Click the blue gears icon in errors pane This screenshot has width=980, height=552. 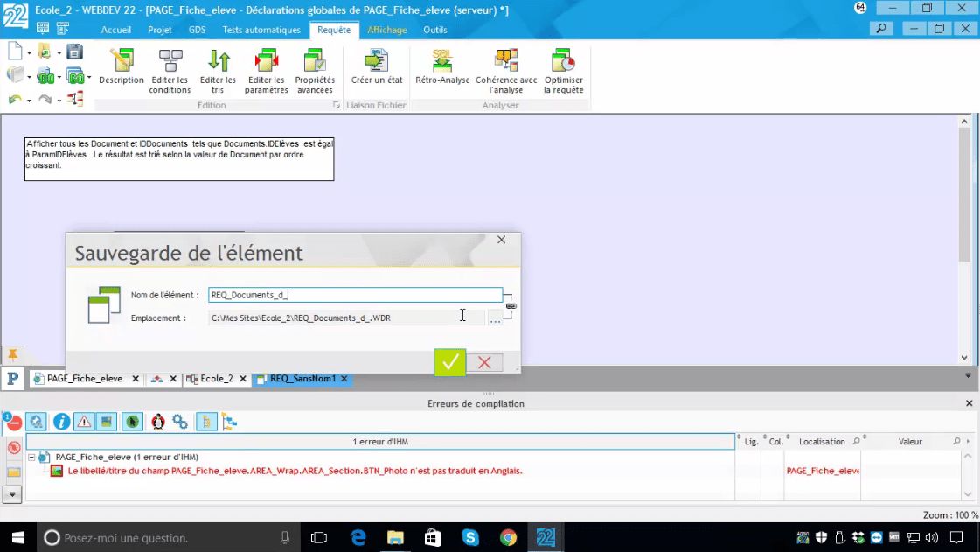coord(180,422)
